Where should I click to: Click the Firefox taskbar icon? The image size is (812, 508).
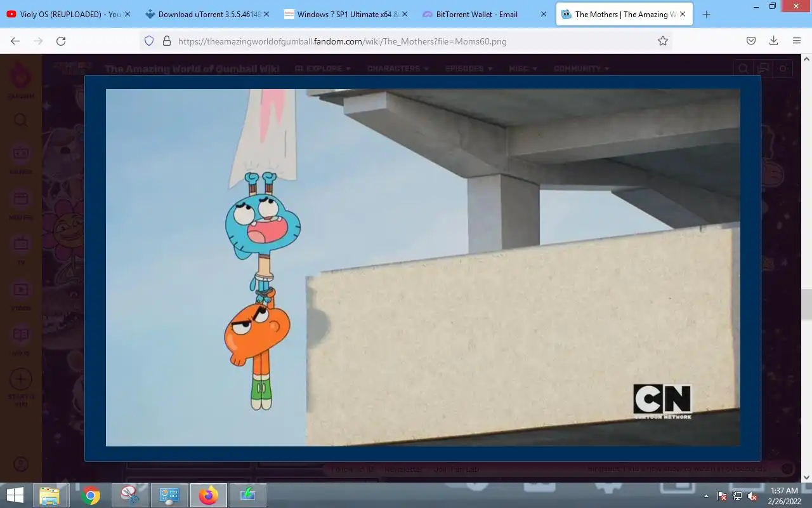[208, 495]
